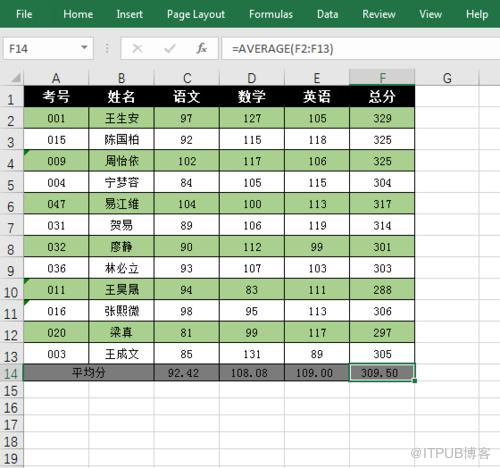Screen dimensions: 500x468
Task: Select the cell with name 王生安
Action: [x=121, y=118]
